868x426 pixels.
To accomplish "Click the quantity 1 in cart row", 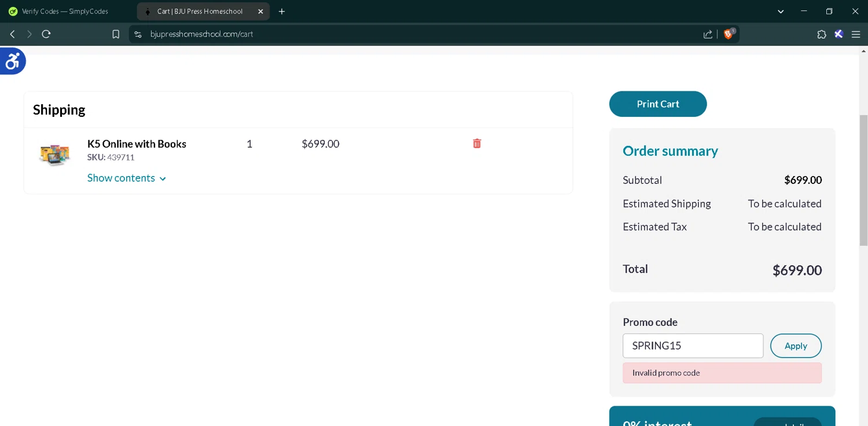I will click(249, 144).
